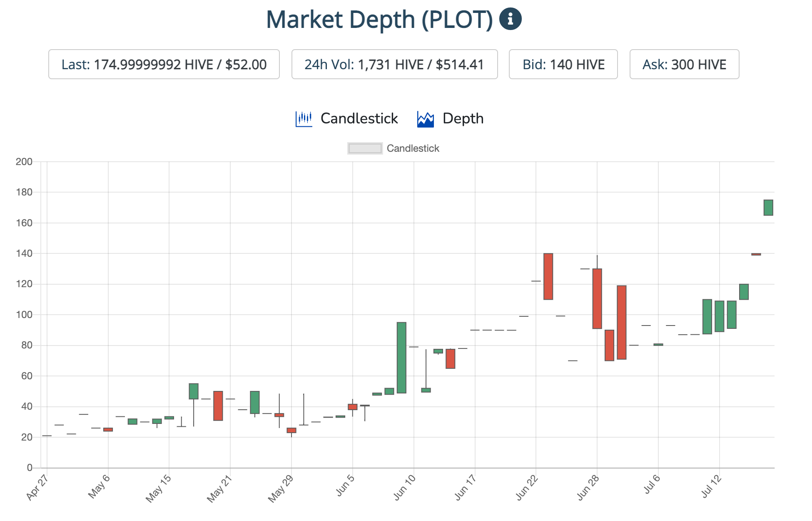Image resolution: width=812 pixels, height=521 pixels.
Task: Click the 24h Vol 1,731 HIVE box
Action: 394,64
